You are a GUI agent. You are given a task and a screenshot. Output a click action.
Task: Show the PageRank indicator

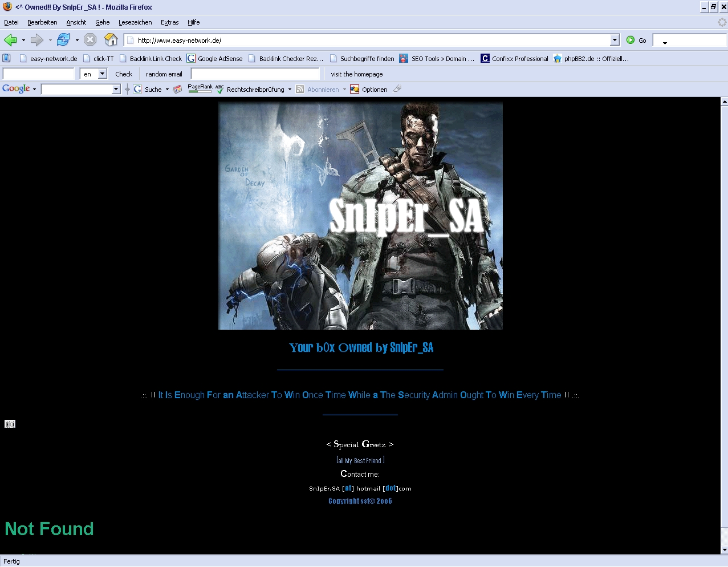point(200,88)
